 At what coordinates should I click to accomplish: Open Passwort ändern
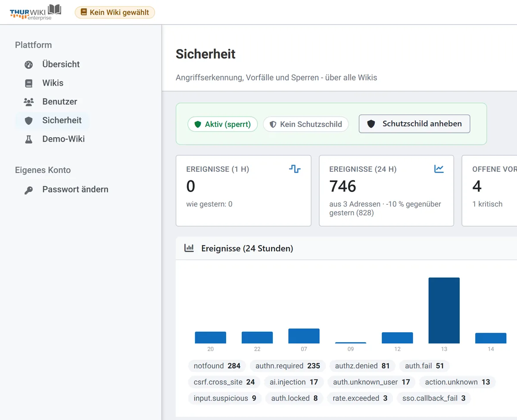(x=66, y=190)
